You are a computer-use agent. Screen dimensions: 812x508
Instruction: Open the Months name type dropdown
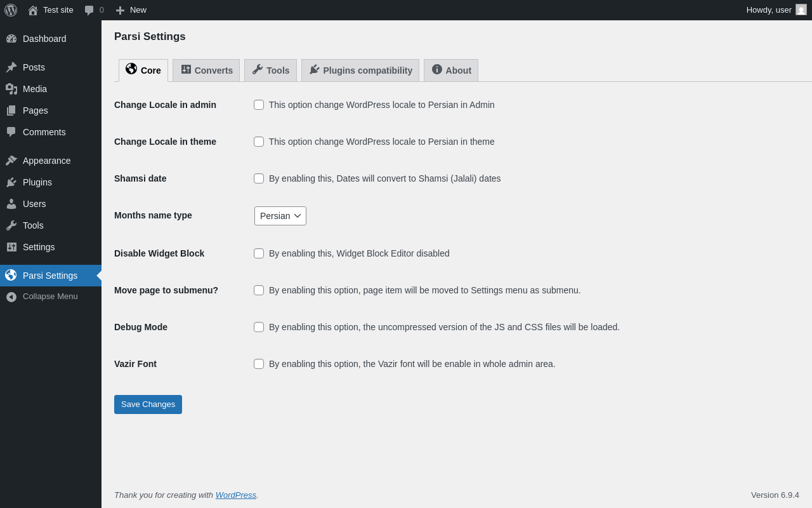tap(280, 216)
